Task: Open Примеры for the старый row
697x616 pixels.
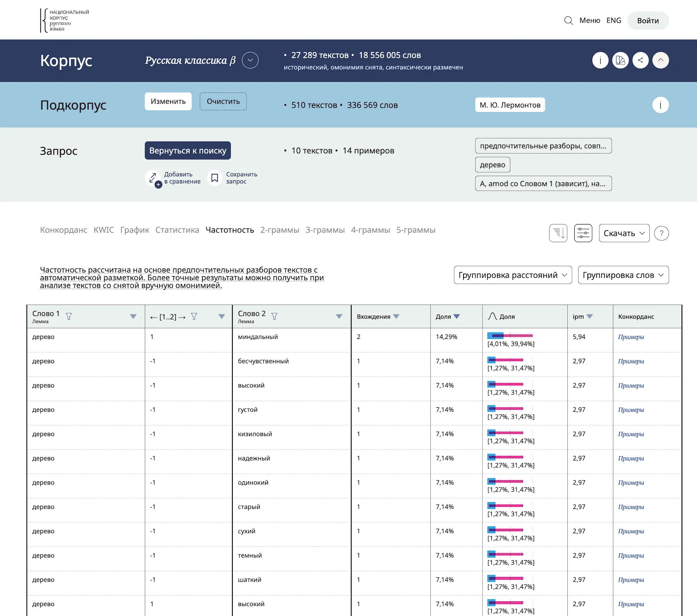Action: 631,507
